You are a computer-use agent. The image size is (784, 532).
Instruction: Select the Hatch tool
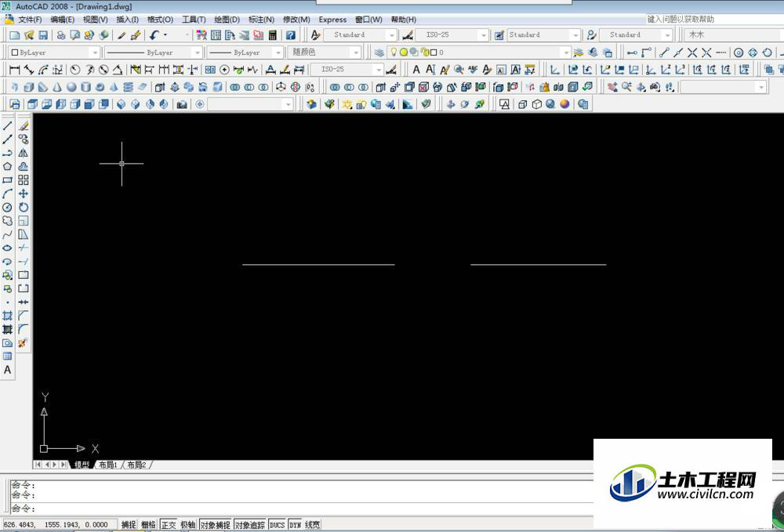[x=8, y=316]
